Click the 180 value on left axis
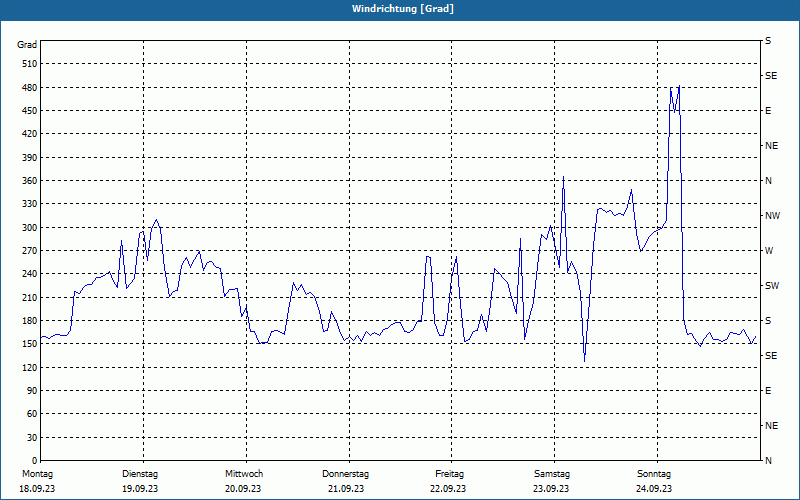This screenshot has width=800, height=500. click(30, 321)
